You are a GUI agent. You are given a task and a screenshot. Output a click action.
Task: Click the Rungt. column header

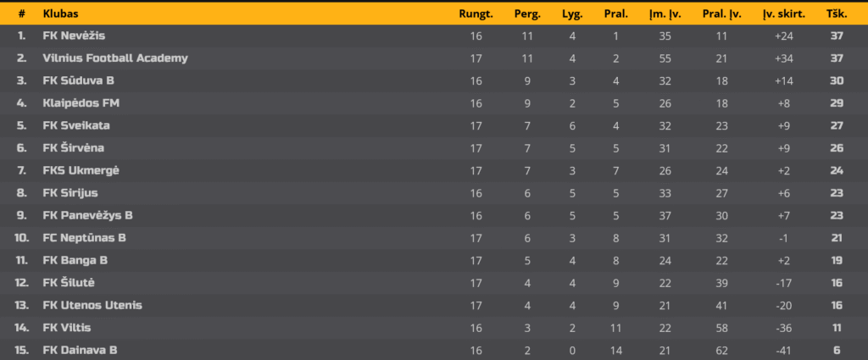(x=476, y=15)
